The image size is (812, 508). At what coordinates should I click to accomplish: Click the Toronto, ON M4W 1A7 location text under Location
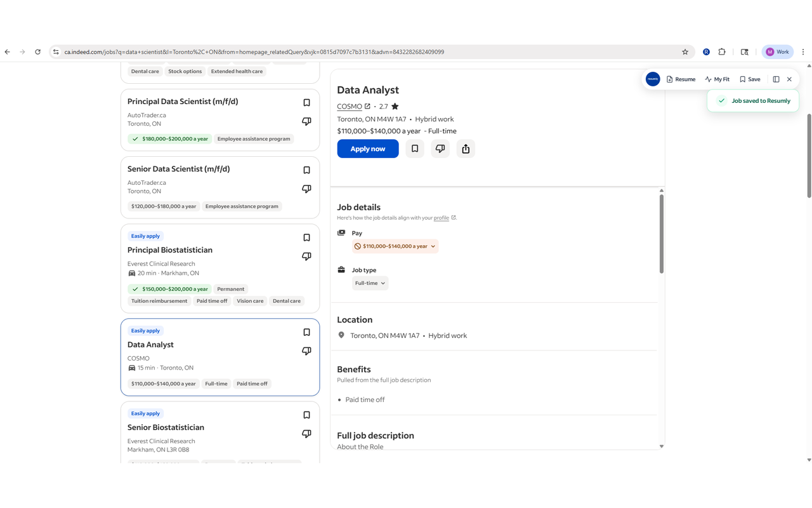tap(385, 336)
